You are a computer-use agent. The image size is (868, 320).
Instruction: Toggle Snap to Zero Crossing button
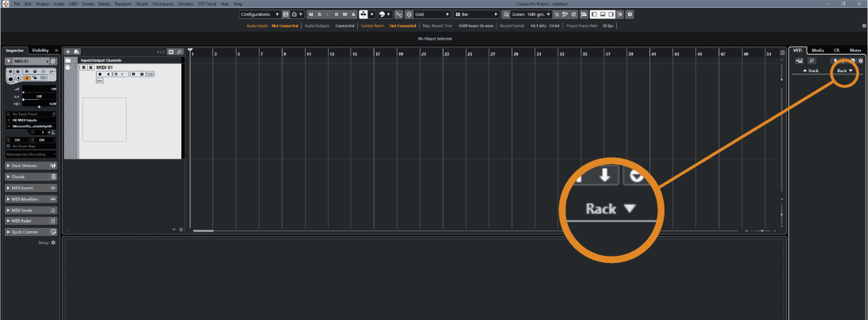398,14
